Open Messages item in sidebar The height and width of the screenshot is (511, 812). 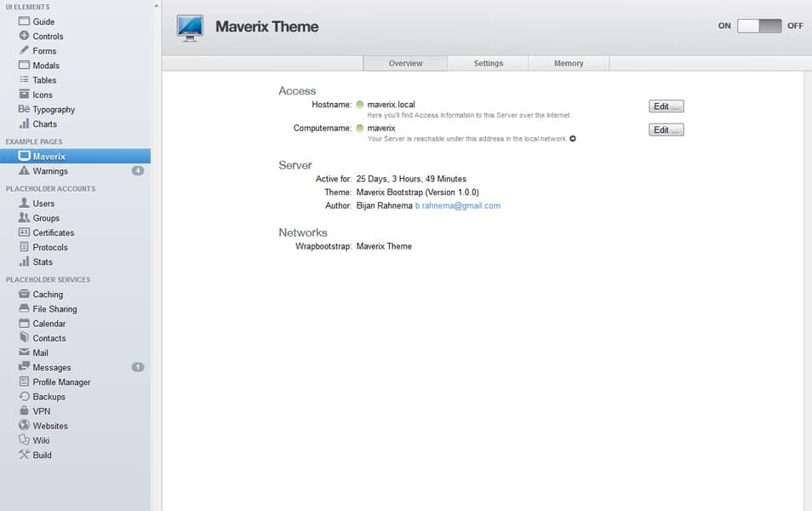[x=52, y=368]
